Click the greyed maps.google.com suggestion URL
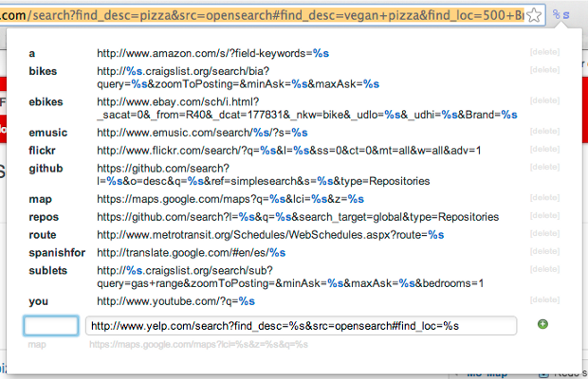The width and height of the screenshot is (588, 379). coord(198,345)
